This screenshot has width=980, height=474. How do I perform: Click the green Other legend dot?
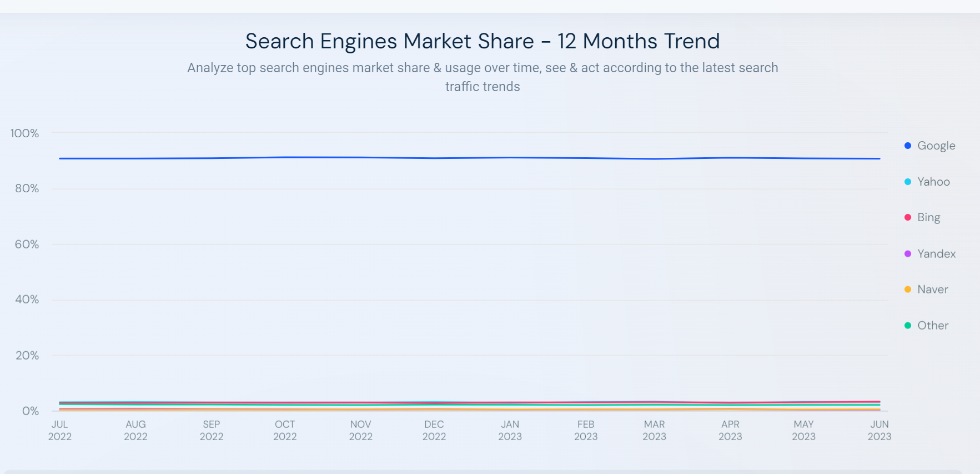pyautogui.click(x=908, y=326)
